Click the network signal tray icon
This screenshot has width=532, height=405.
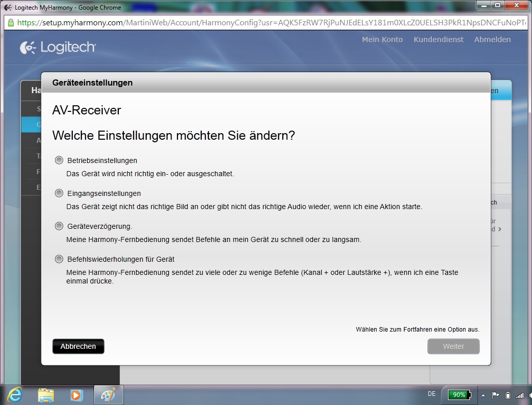[x=520, y=395]
